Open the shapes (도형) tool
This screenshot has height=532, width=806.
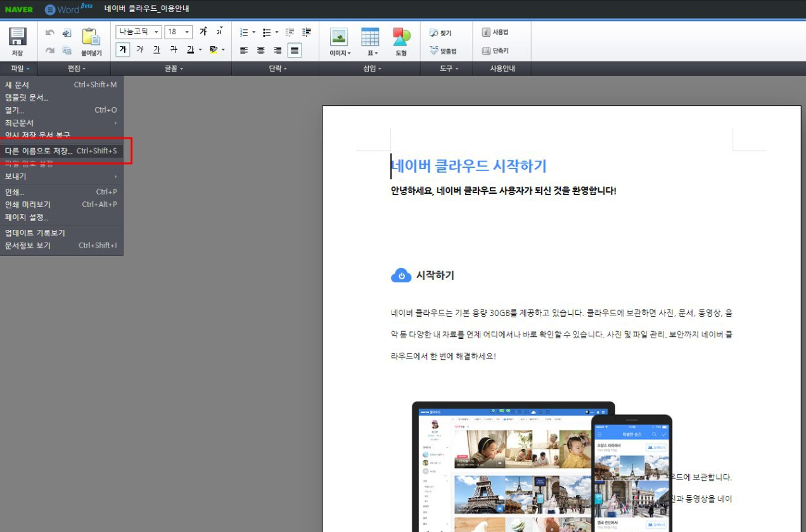[x=401, y=37]
